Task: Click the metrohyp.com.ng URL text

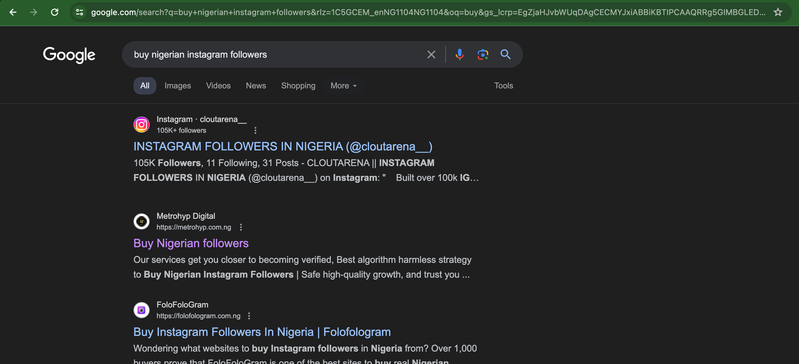Action: coord(194,227)
